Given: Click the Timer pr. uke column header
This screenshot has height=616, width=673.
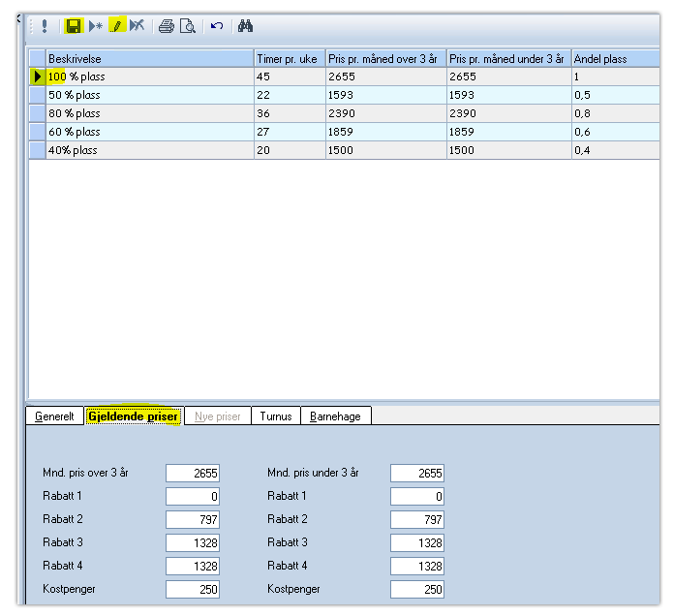Looking at the screenshot, I should (290, 59).
